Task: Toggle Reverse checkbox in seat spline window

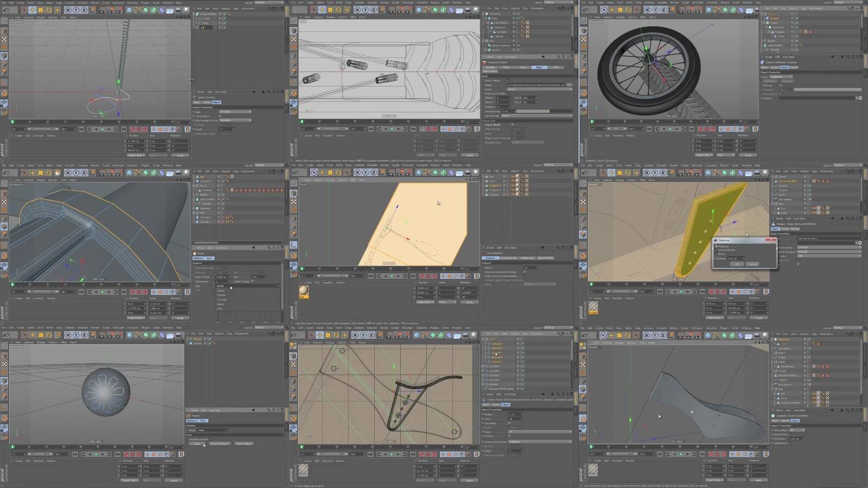Action: click(x=509, y=436)
